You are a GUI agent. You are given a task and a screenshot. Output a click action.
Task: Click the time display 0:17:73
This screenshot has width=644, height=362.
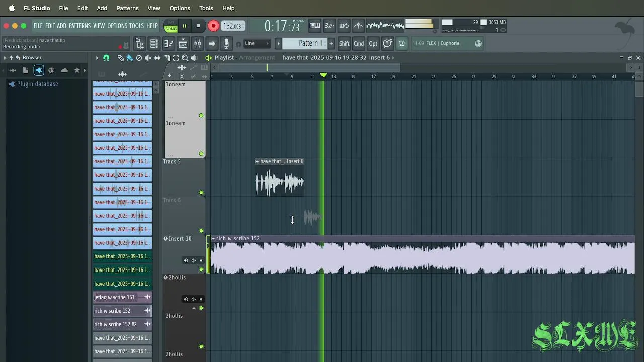tap(282, 26)
